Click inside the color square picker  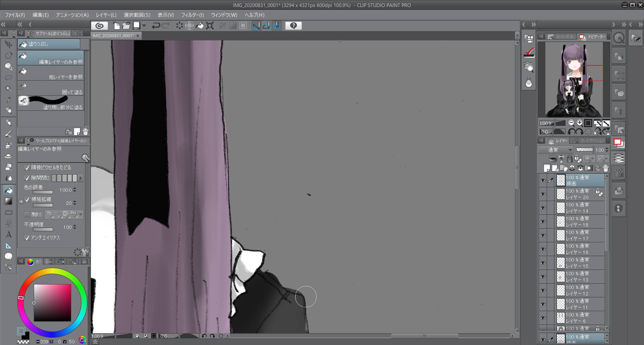(x=52, y=302)
